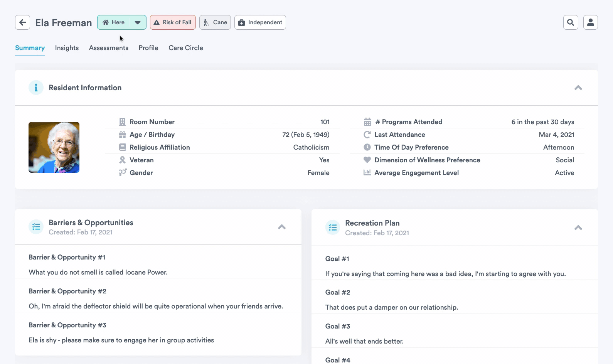
Task: Click the Active engagement level value
Action: tap(564, 173)
